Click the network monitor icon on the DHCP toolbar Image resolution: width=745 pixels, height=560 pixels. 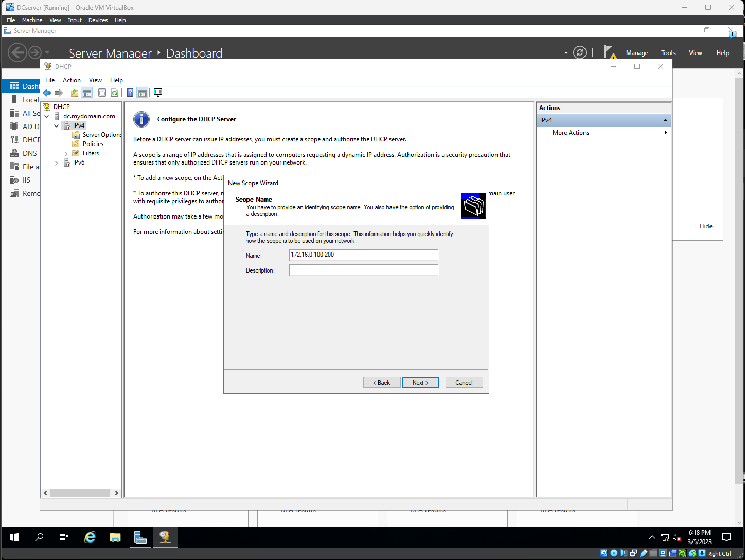(x=158, y=93)
